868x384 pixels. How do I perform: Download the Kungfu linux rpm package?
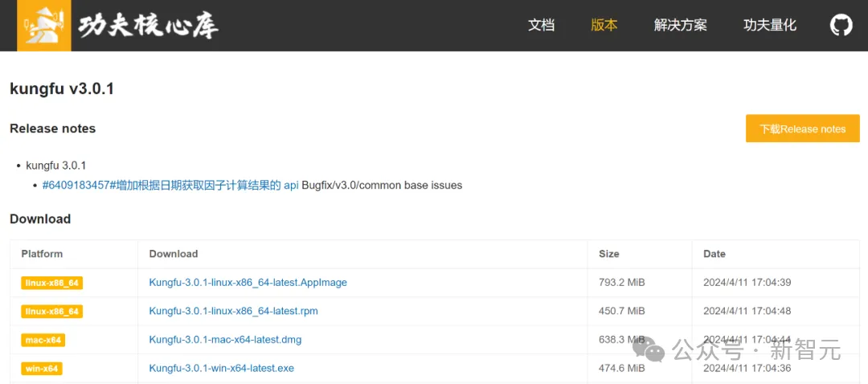click(233, 311)
